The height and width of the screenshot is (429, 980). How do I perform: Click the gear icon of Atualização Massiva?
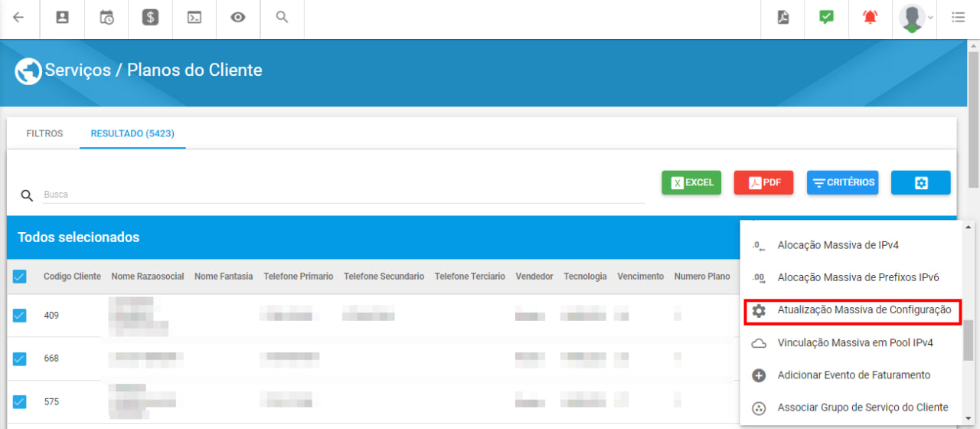[x=759, y=310]
